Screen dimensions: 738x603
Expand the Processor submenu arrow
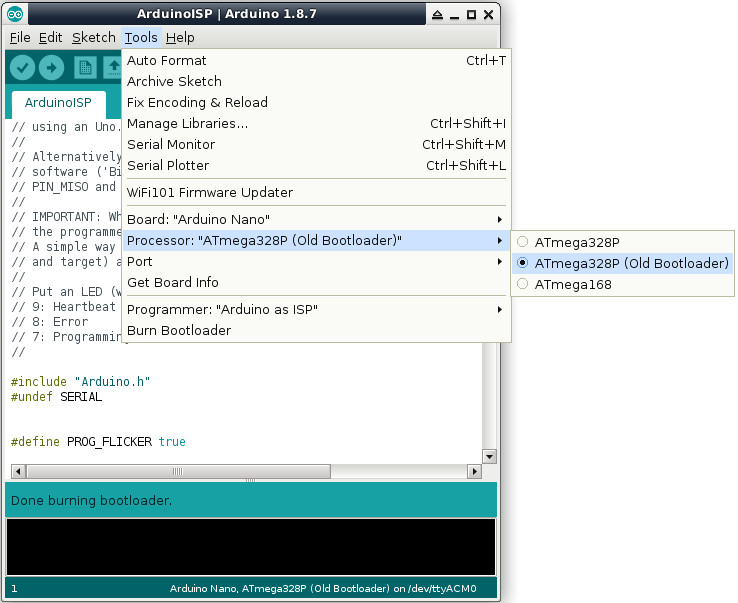499,241
